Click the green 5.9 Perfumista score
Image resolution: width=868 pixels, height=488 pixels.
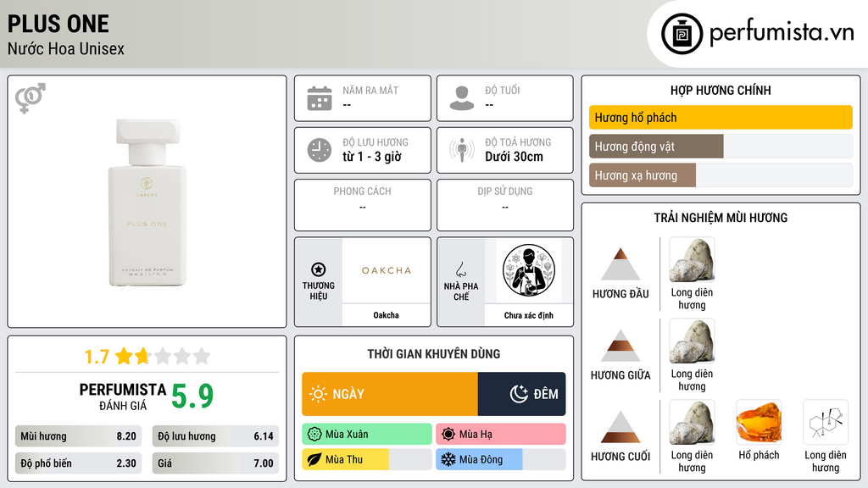192,396
